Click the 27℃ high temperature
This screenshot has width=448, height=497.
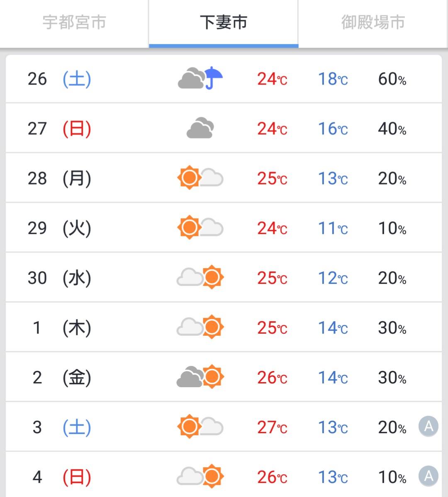272,427
